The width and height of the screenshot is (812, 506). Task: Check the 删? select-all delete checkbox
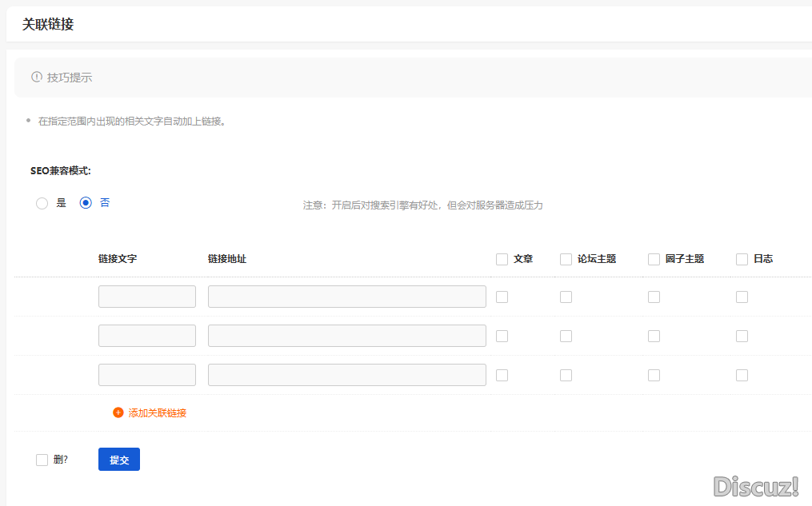click(x=42, y=460)
